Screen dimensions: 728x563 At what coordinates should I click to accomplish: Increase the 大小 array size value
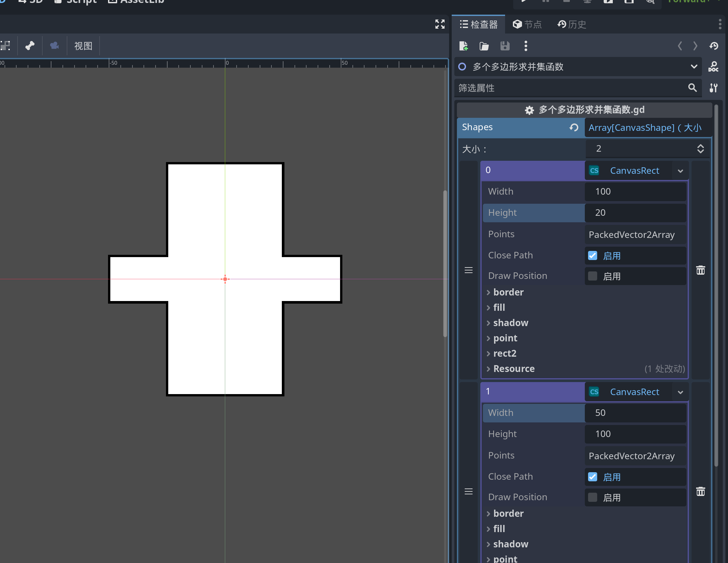(700, 146)
